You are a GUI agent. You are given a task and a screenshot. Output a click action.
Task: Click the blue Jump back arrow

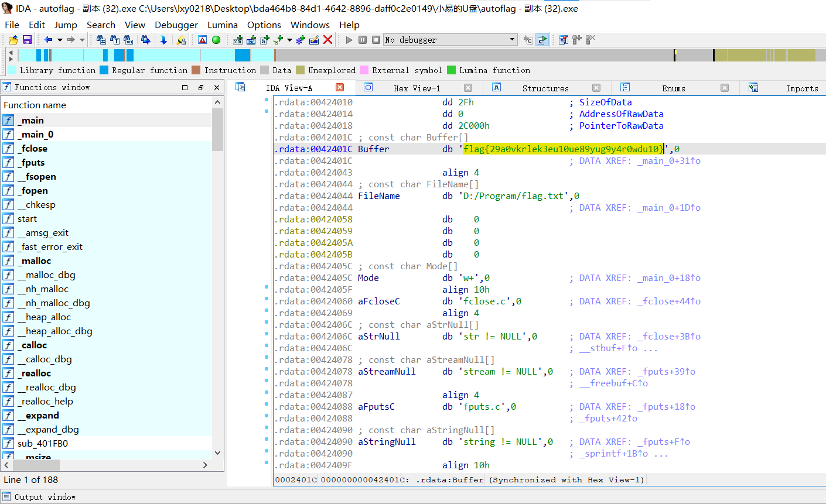[48, 40]
